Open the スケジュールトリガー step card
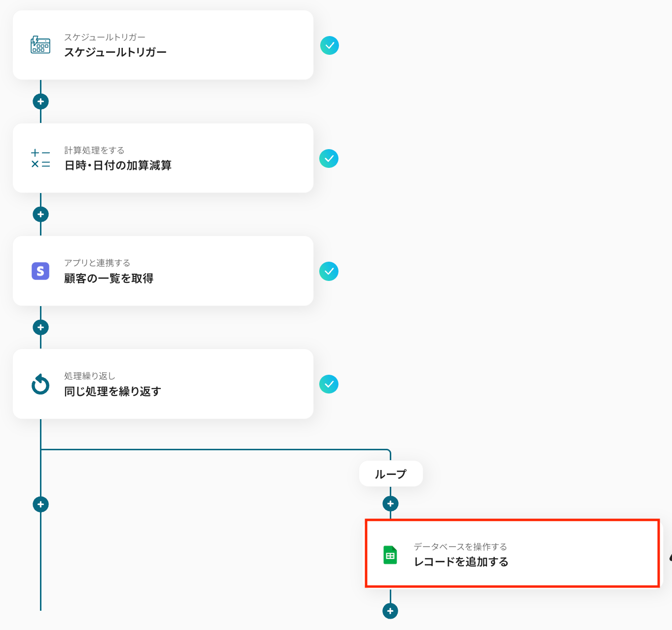 pyautogui.click(x=163, y=45)
